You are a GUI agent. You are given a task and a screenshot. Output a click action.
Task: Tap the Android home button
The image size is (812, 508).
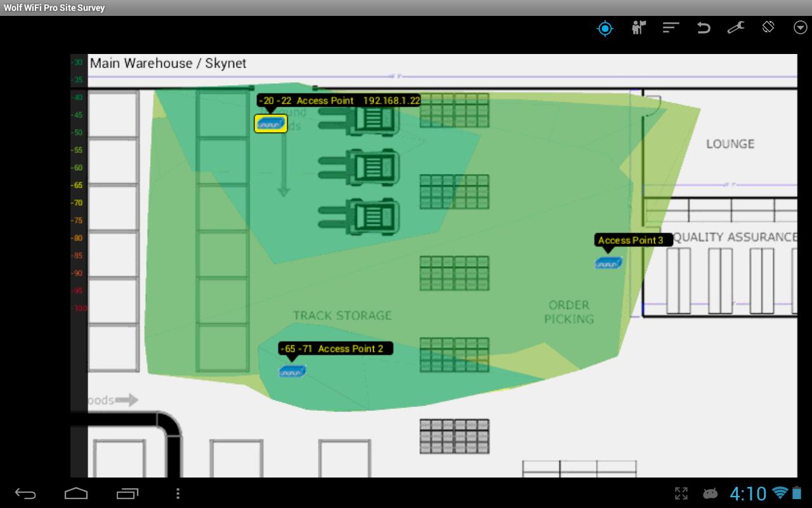76,493
